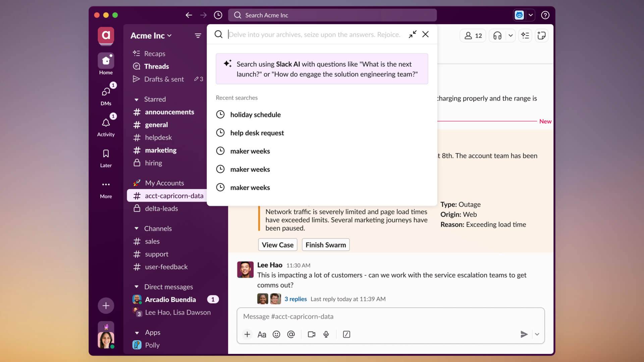Collapse the search window with the shrink arrows
This screenshot has height=362, width=644.
click(412, 34)
